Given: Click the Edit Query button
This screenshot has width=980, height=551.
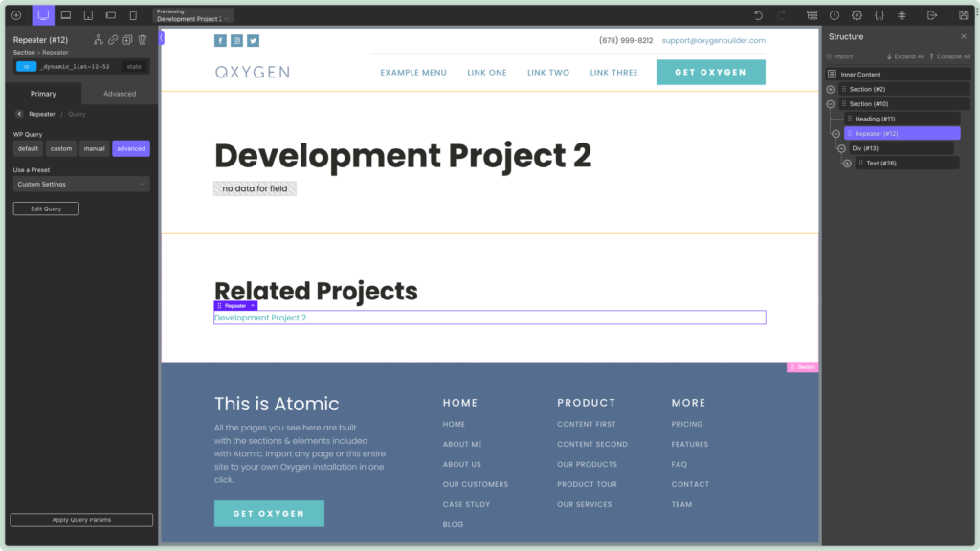Looking at the screenshot, I should point(46,209).
